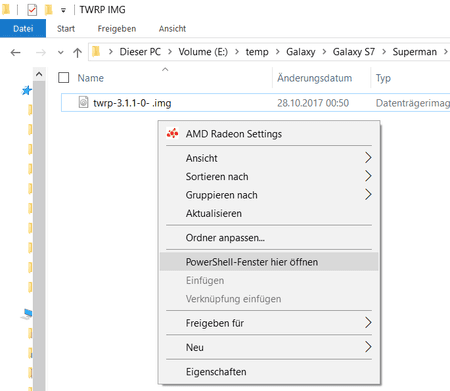Click the properties checkmark icon in title bar
This screenshot has width=450, height=391.
point(32,10)
